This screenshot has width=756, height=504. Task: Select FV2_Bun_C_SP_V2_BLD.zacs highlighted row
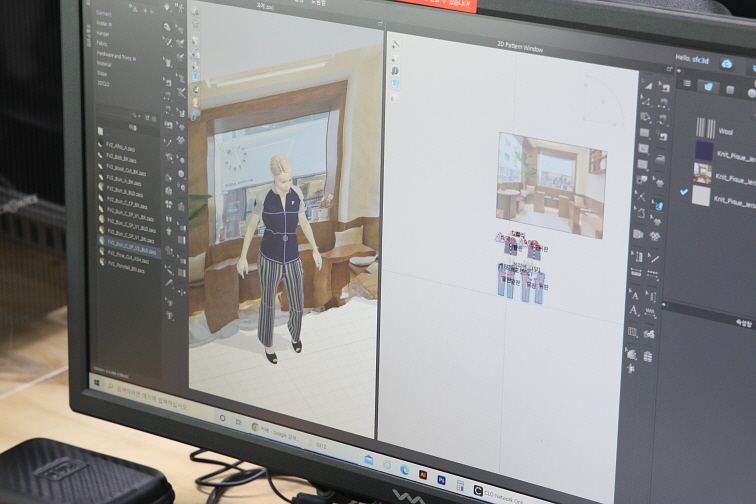pyautogui.click(x=131, y=247)
